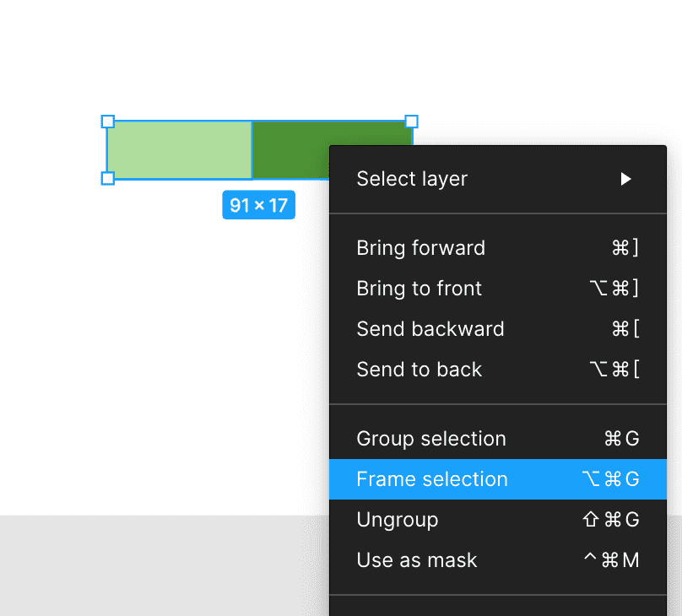Click the bottom-left selection resize handle
682x616 pixels.
click(108, 178)
